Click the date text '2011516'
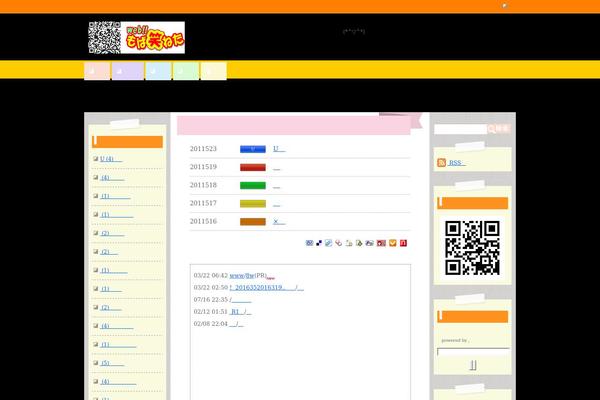The width and height of the screenshot is (600, 400). coord(203,221)
